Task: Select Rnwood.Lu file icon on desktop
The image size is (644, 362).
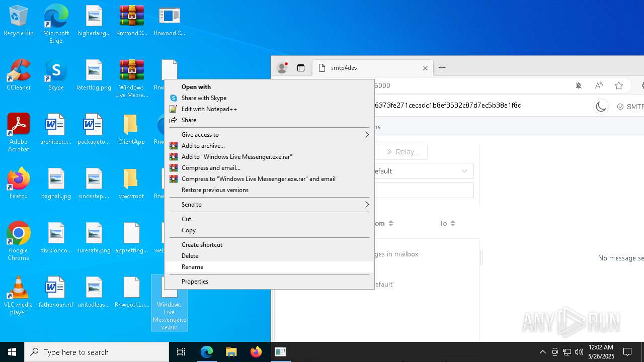Action: [132, 293]
